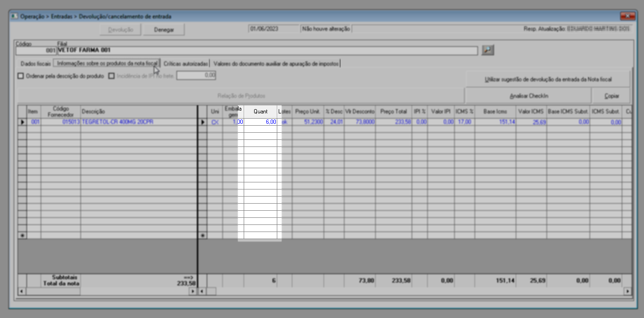Toggle Incidência de IPI no frete checkbox

(x=111, y=75)
